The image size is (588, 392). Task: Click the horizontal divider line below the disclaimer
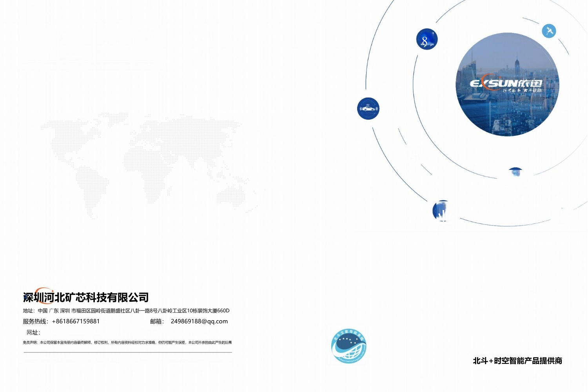(x=127, y=352)
